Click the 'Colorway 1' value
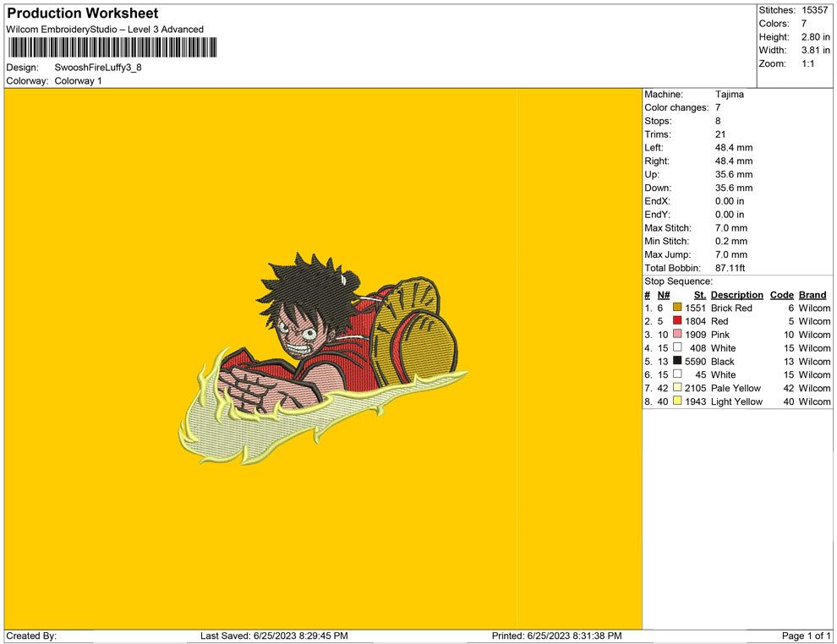Viewport: 837px width, 644px height. [78, 81]
